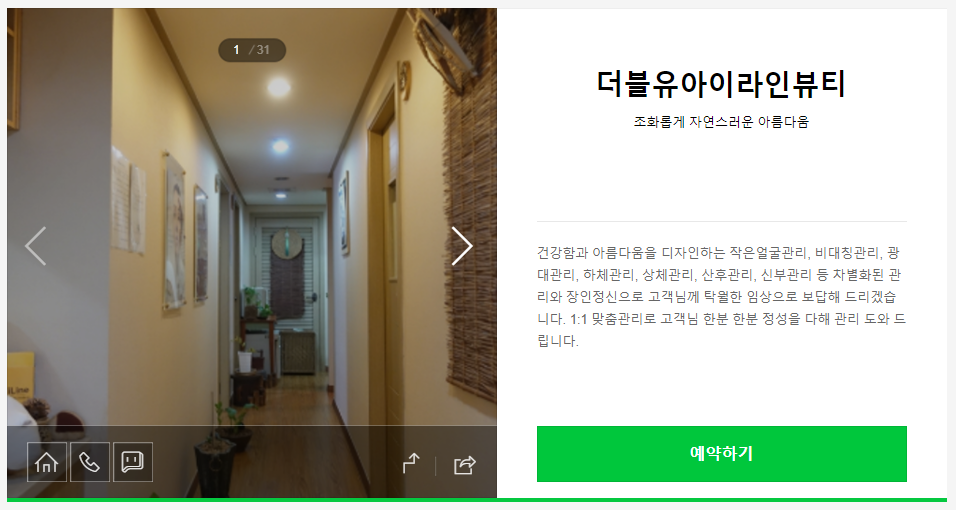Click the framed portrait on the left wall
Screen dimensions: 956x510
pos(175,232)
